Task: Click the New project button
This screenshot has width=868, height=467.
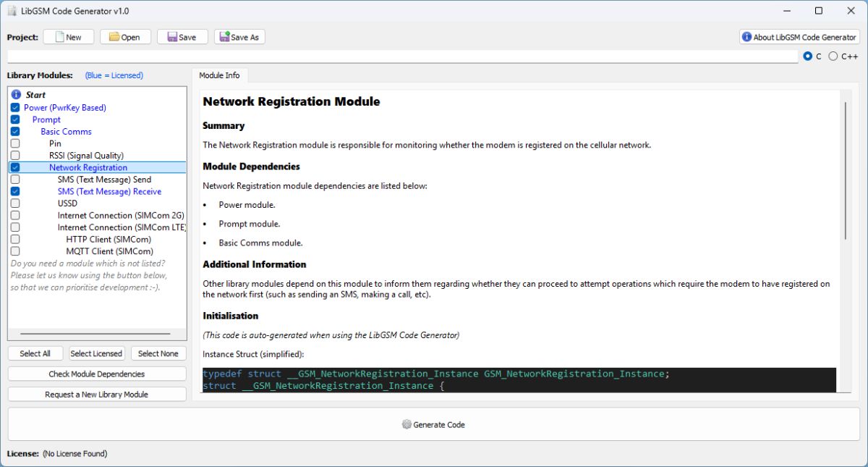Action: (69, 37)
